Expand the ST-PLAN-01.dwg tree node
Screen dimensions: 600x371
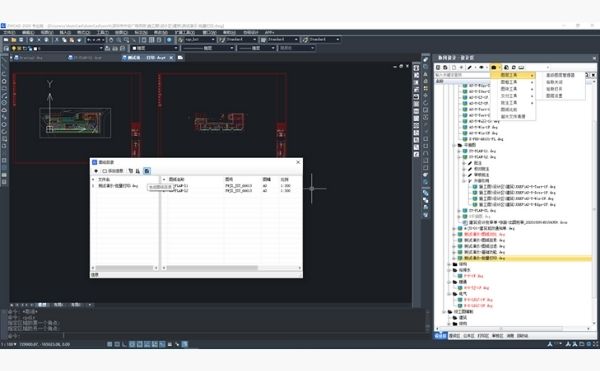click(459, 151)
